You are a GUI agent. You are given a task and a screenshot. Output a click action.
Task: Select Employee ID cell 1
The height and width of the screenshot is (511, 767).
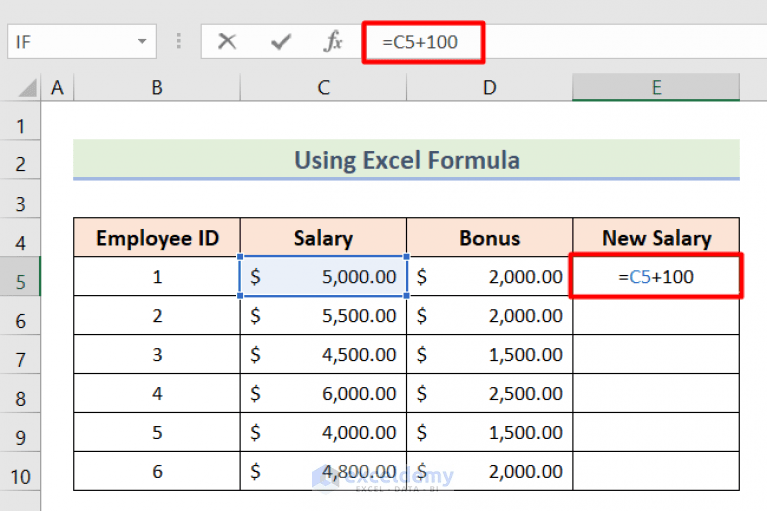click(157, 276)
